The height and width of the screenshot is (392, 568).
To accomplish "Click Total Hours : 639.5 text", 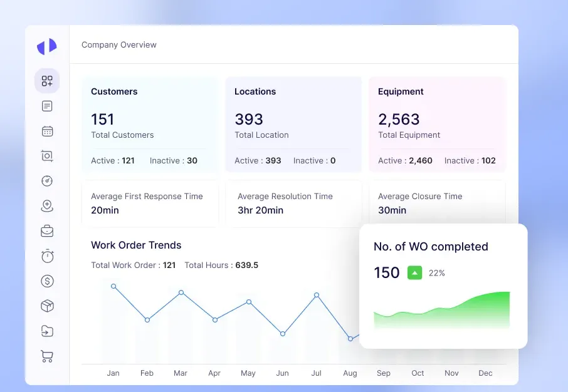I will tap(221, 266).
